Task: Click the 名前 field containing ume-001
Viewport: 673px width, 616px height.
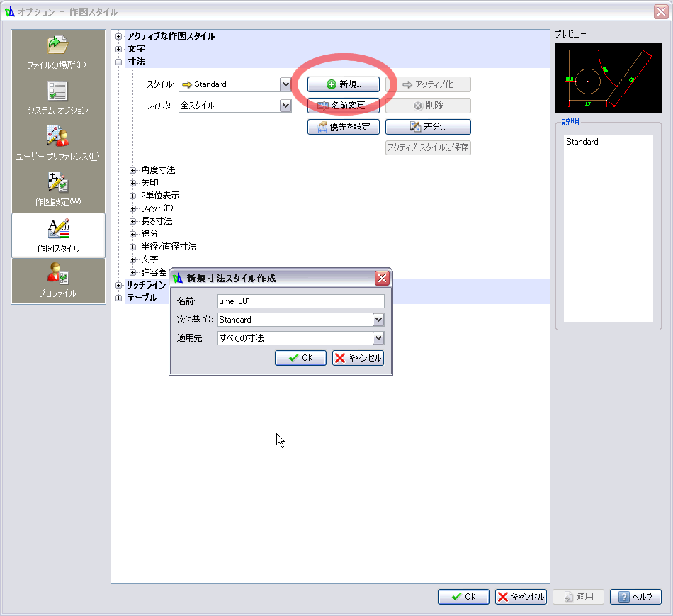Action: pos(300,301)
